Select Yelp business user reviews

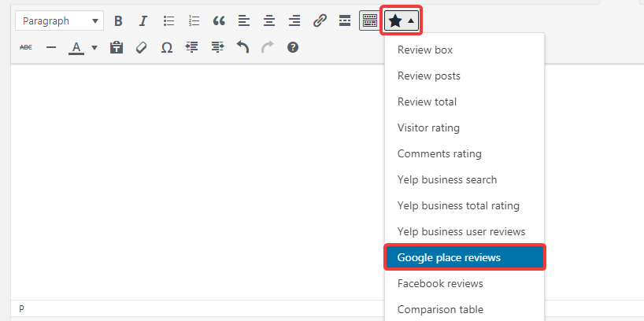pyautogui.click(x=464, y=231)
